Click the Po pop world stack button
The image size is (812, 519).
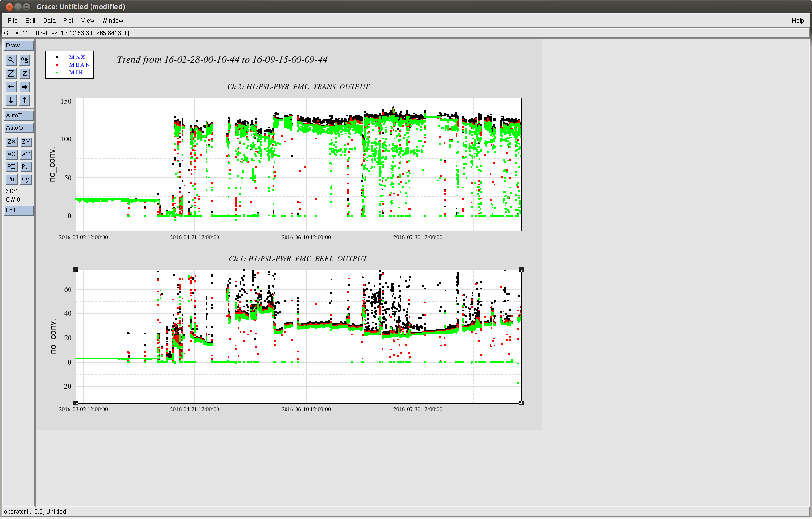tap(11, 179)
